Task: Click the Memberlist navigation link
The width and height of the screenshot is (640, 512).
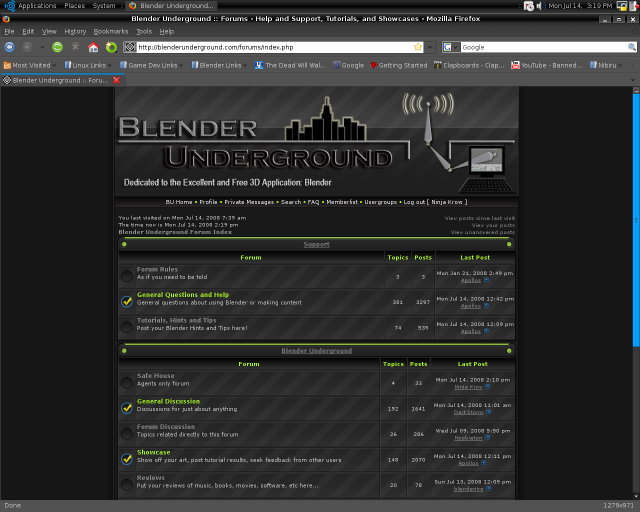Action: (342, 202)
